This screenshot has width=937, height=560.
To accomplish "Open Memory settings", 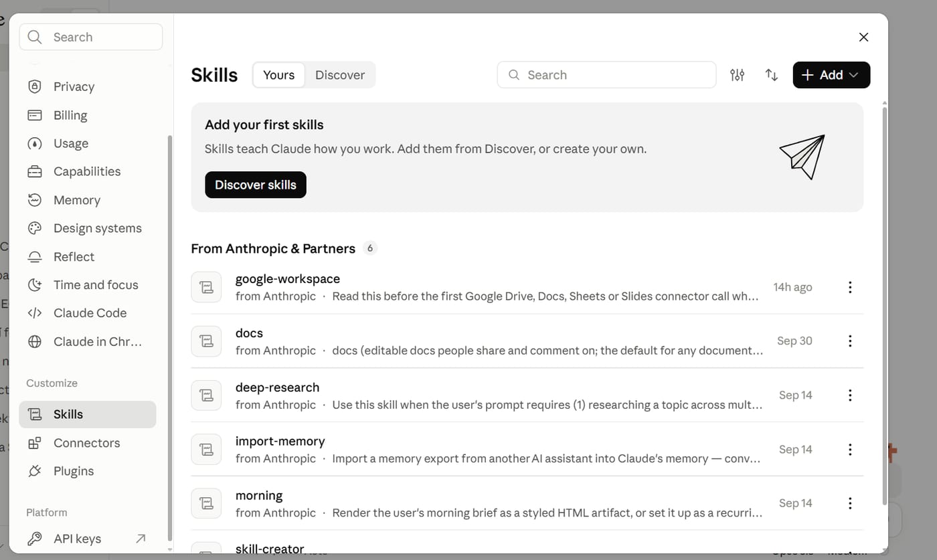I will [88, 200].
